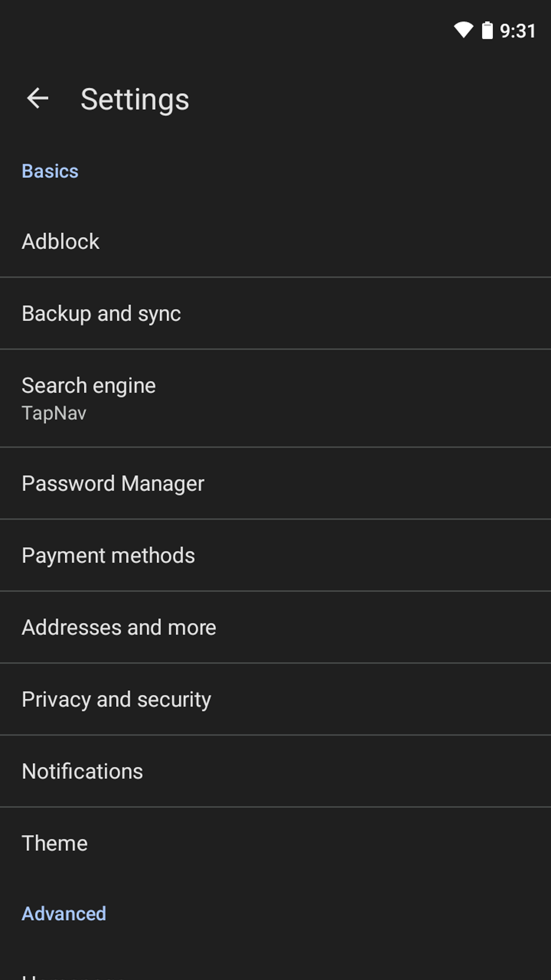Tap the battery status icon
Screen dimensions: 551x980
coord(487,31)
